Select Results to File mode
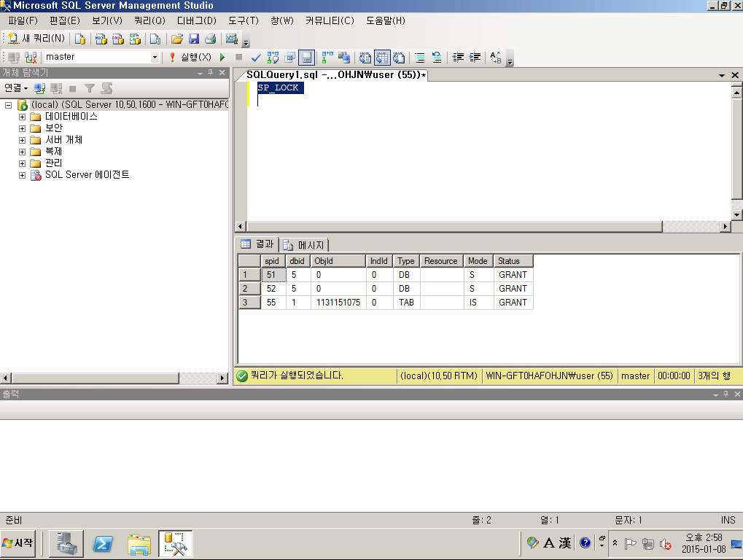Image resolution: width=743 pixels, height=560 pixels. pyautogui.click(x=399, y=58)
